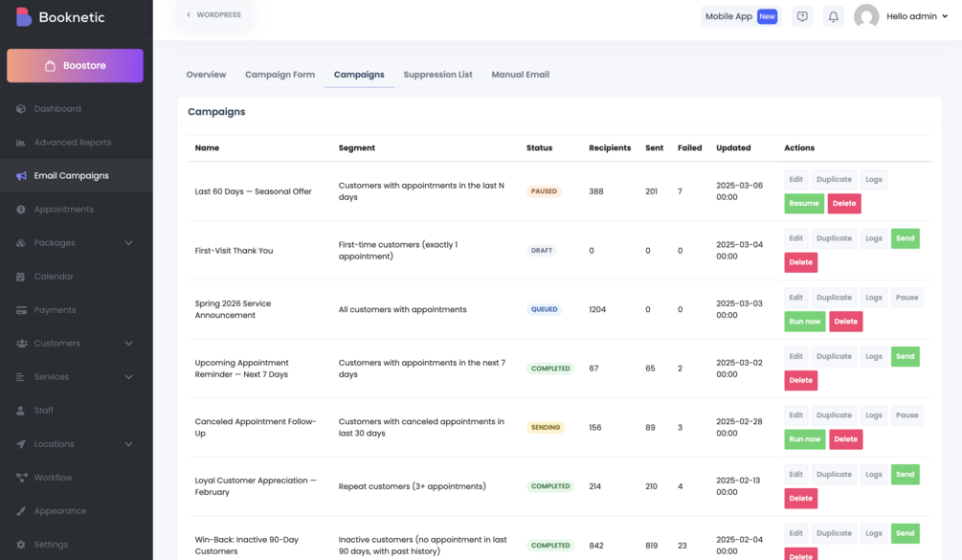Select the Calendar sidebar icon
Image resolution: width=962 pixels, height=560 pixels.
point(21,277)
